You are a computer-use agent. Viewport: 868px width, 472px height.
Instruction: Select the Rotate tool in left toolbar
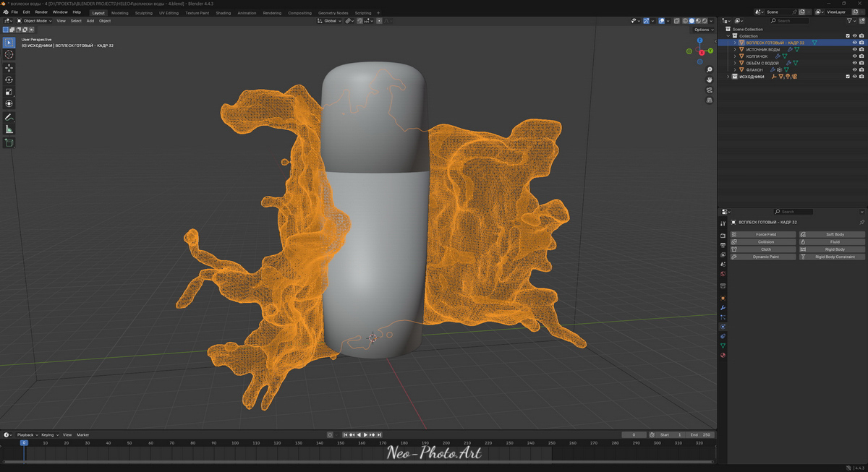point(9,80)
